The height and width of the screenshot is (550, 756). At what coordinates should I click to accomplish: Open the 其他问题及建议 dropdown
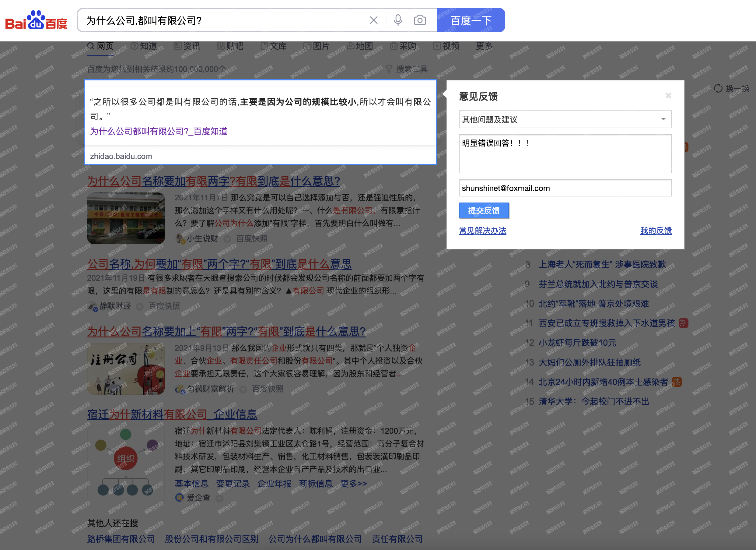[565, 119]
